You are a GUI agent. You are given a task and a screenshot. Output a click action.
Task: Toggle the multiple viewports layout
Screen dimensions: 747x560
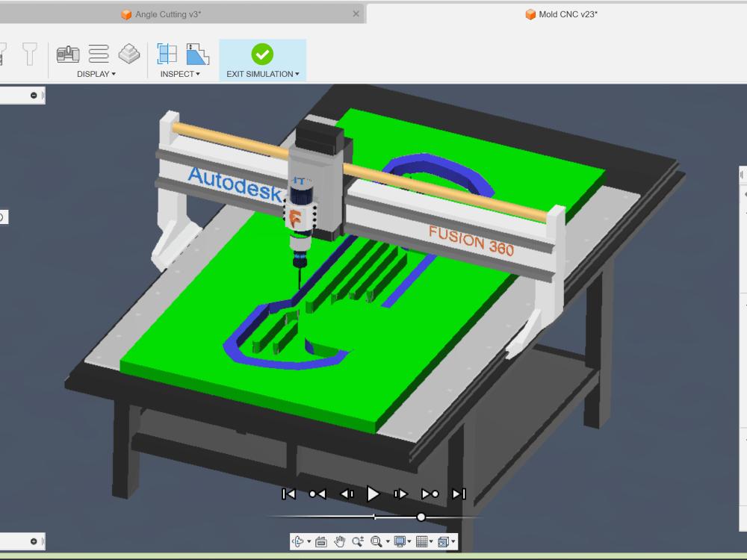coord(445,541)
